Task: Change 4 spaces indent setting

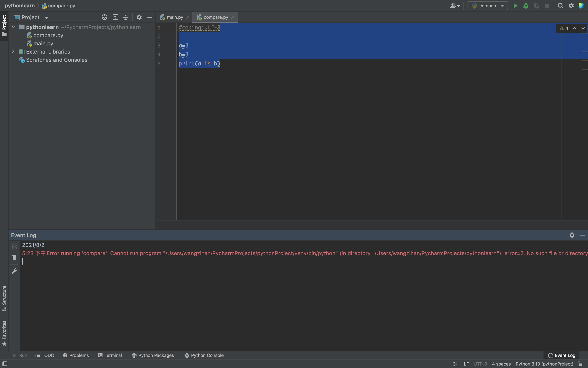Action: pos(501,364)
